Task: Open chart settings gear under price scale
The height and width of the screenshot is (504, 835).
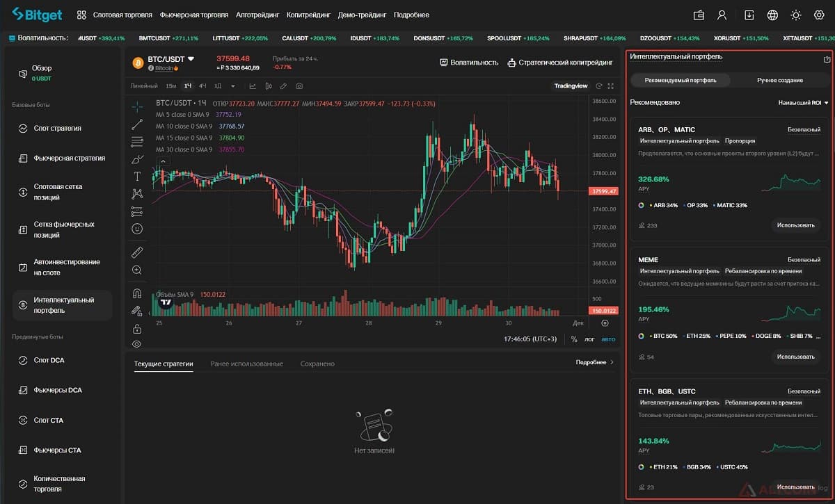Action: point(605,323)
